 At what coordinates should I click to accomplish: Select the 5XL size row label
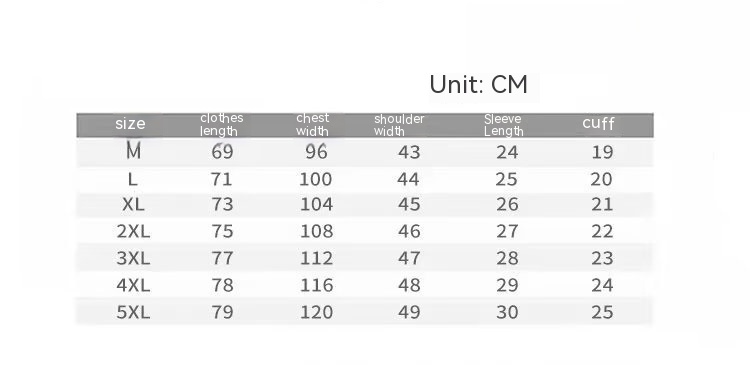pos(133,312)
